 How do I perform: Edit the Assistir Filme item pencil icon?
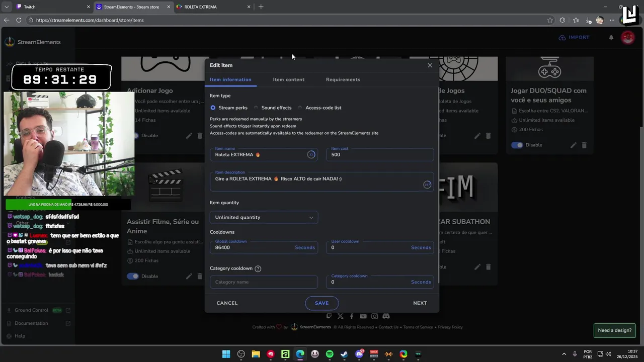pyautogui.click(x=189, y=276)
